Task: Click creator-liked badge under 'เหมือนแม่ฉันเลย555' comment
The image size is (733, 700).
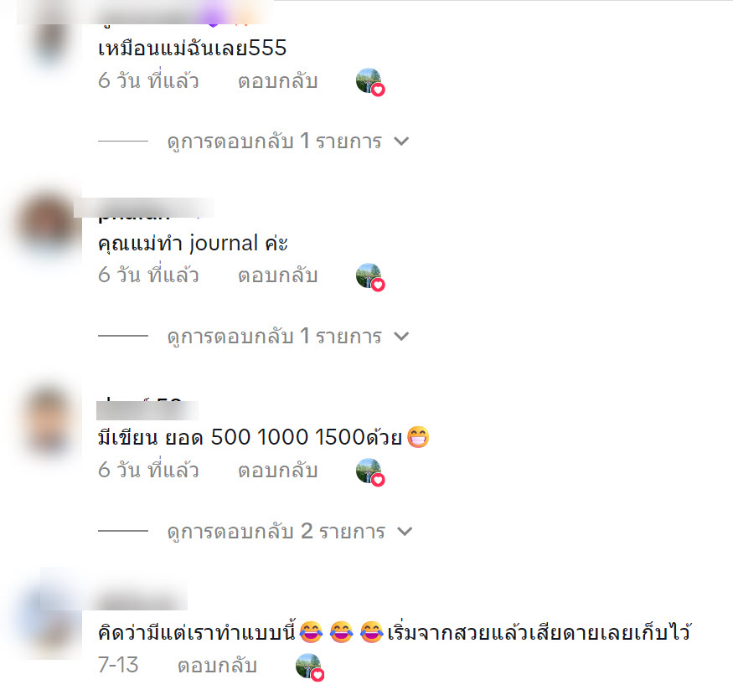Action: pos(370,82)
